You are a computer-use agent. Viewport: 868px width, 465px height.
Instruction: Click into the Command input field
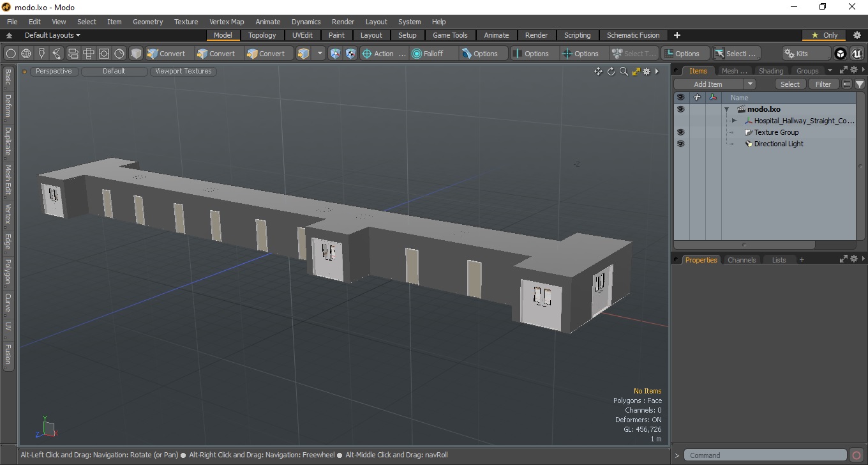click(767, 455)
